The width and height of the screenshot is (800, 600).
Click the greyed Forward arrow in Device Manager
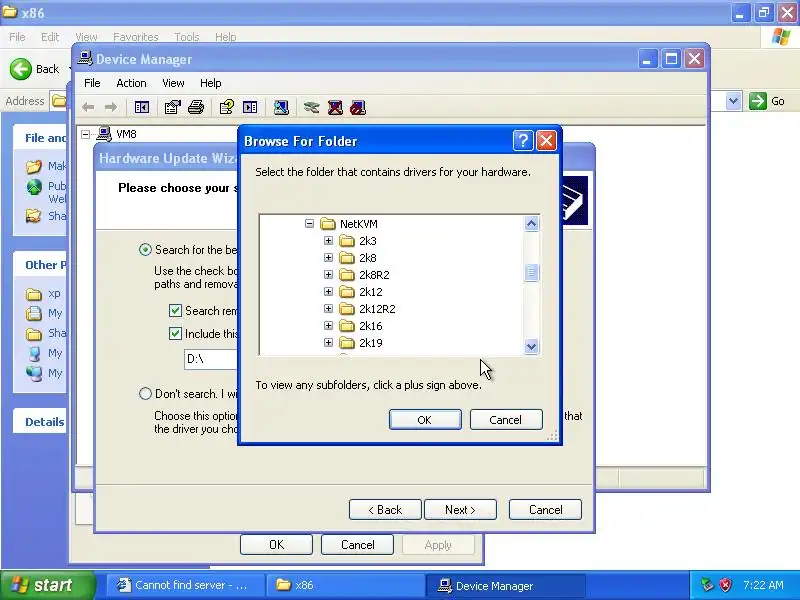(x=111, y=107)
